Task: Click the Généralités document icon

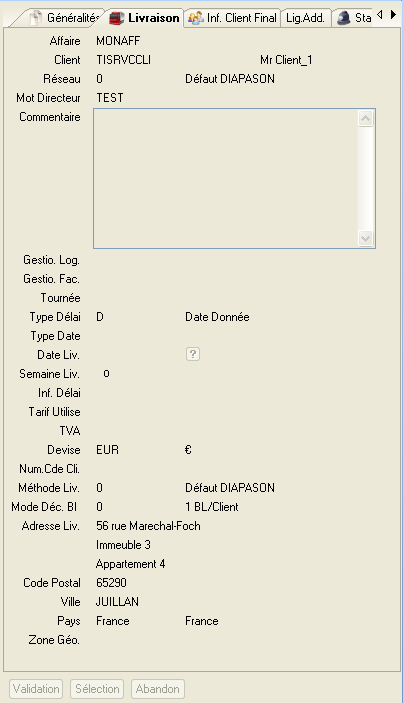Action: pos(35,18)
